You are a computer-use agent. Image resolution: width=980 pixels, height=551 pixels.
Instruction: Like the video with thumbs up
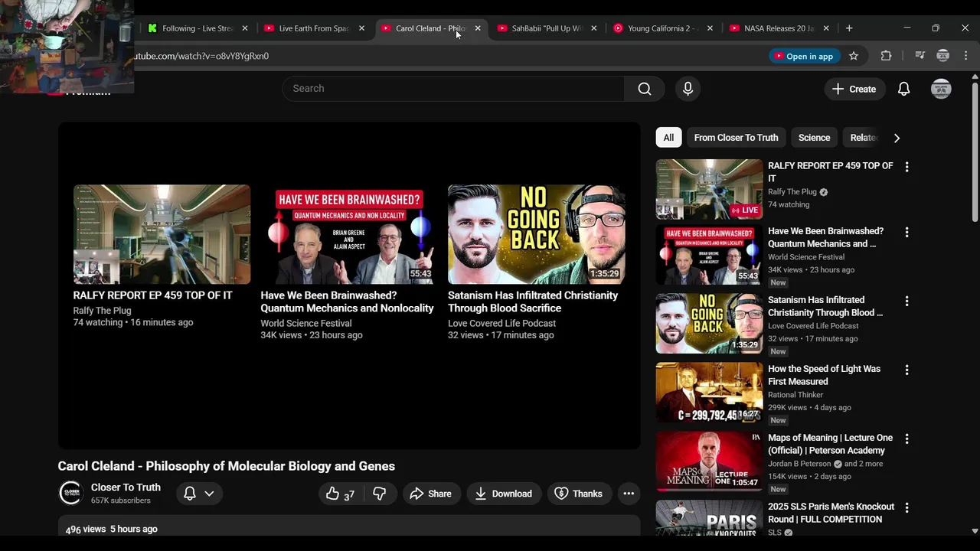pos(340,494)
